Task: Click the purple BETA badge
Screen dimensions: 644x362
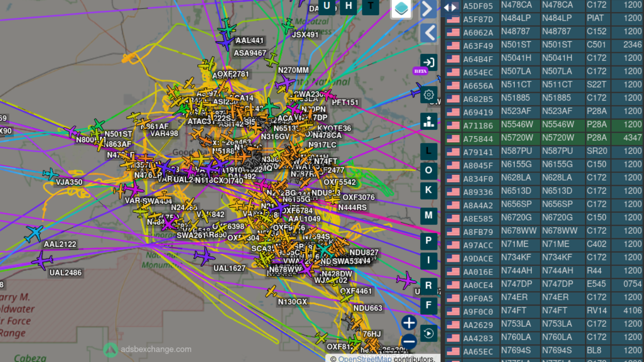Action: tap(420, 71)
